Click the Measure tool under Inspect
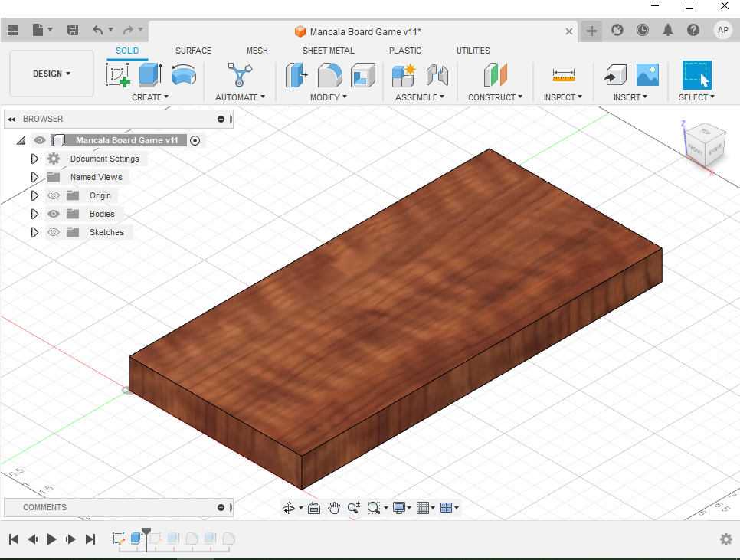This screenshot has width=740, height=560. coord(563,75)
